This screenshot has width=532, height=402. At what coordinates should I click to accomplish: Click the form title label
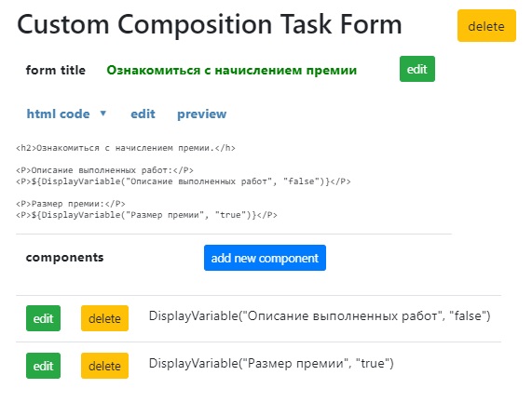point(56,70)
